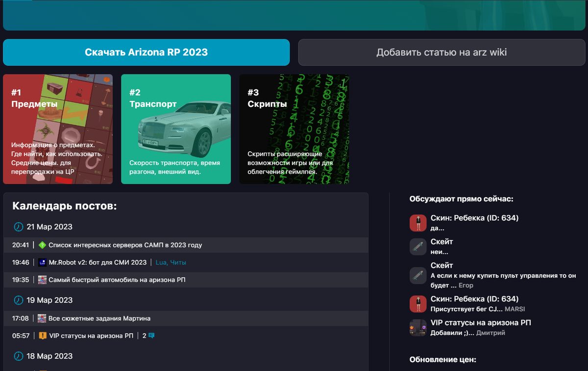Click the '17:08' post time
Viewport: 588px width, 371px height.
tap(21, 318)
